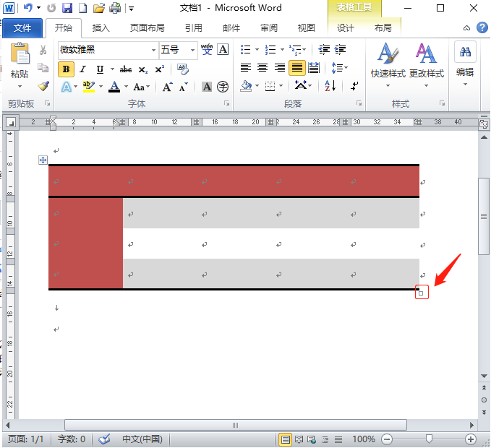Switch to the 页面布局 tab
The width and height of the screenshot is (491, 448).
148,28
